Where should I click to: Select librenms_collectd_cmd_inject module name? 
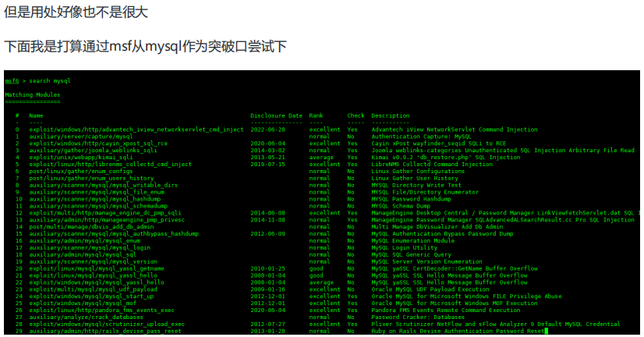click(x=110, y=165)
